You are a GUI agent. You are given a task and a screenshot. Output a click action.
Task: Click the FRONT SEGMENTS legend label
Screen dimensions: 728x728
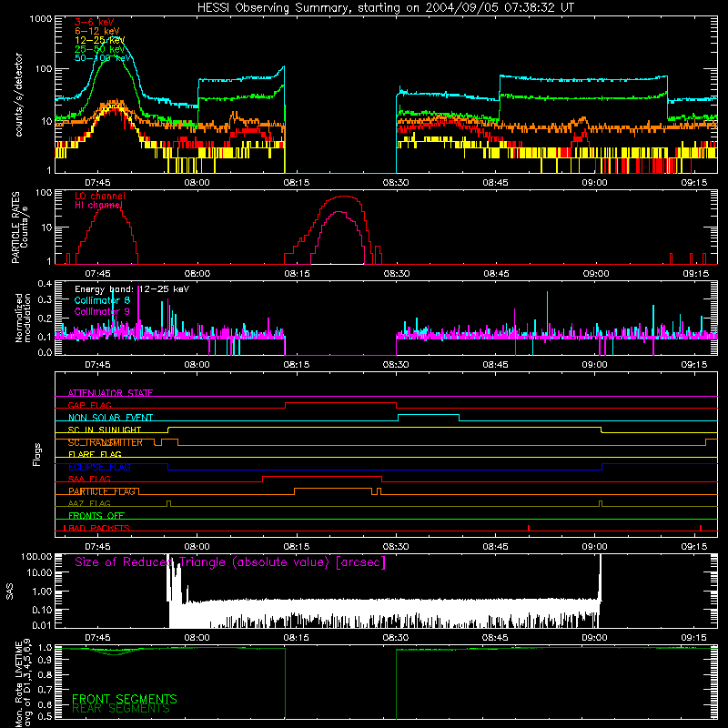click(125, 699)
